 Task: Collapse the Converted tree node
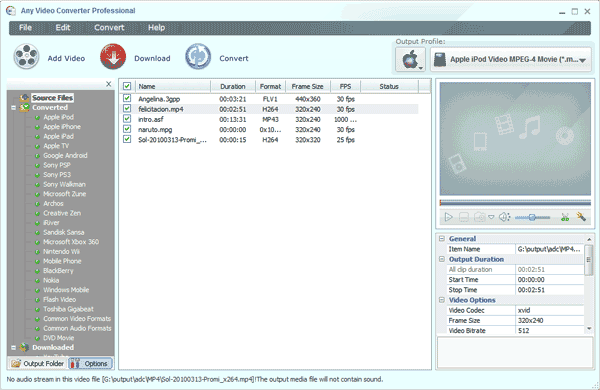(x=14, y=108)
